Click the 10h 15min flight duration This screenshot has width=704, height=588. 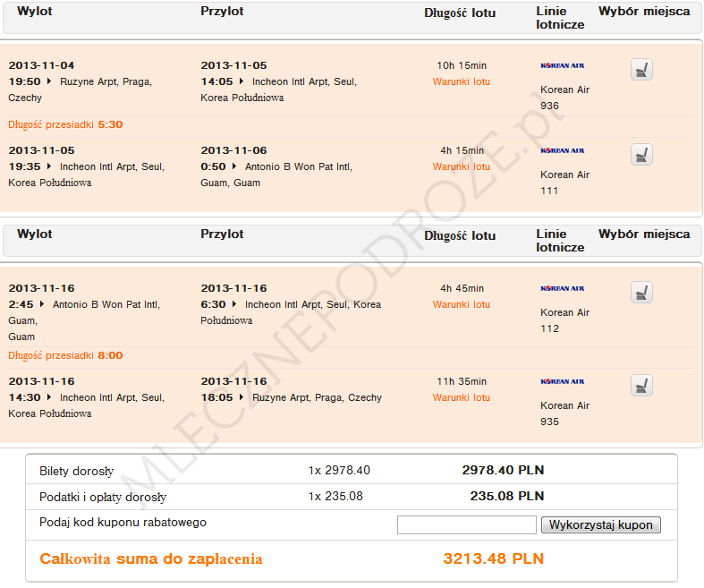click(462, 65)
